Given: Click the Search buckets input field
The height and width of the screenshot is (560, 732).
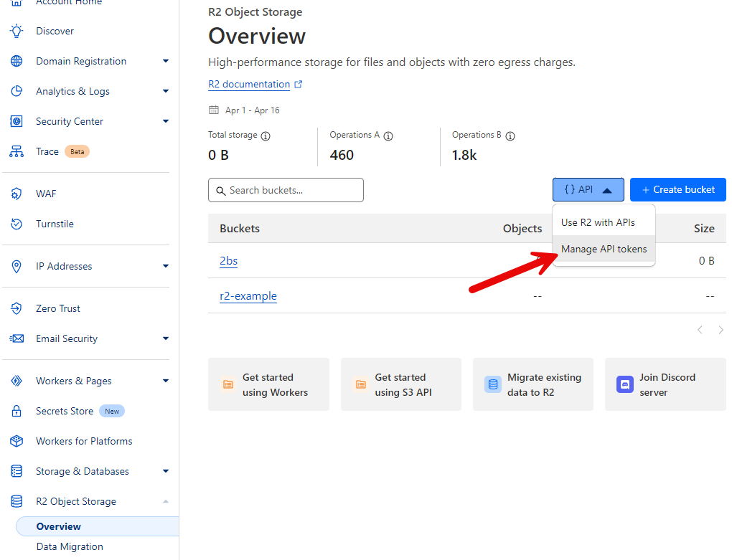Looking at the screenshot, I should click(286, 190).
